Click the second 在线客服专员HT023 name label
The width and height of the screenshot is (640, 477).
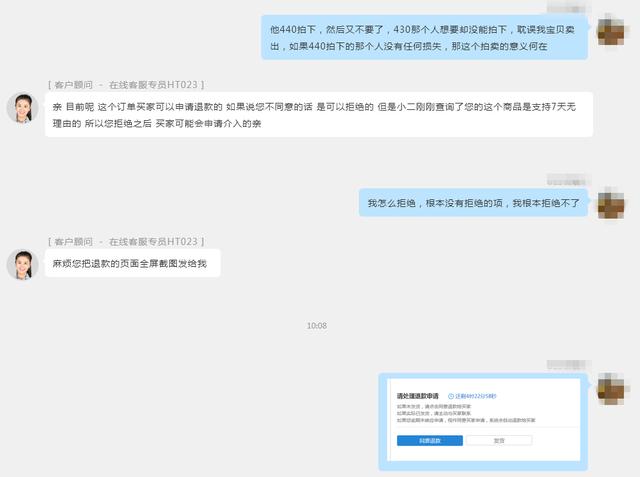point(153,242)
